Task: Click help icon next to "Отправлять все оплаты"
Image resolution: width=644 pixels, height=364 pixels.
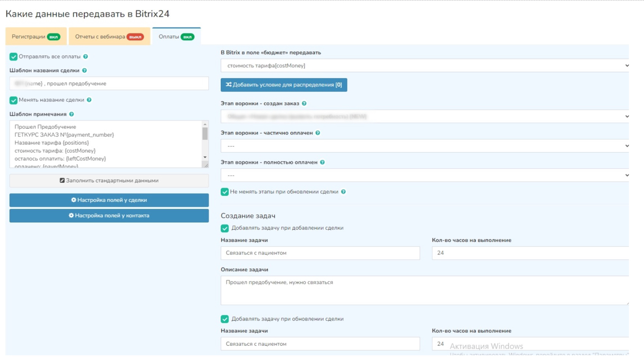Action: (86, 57)
